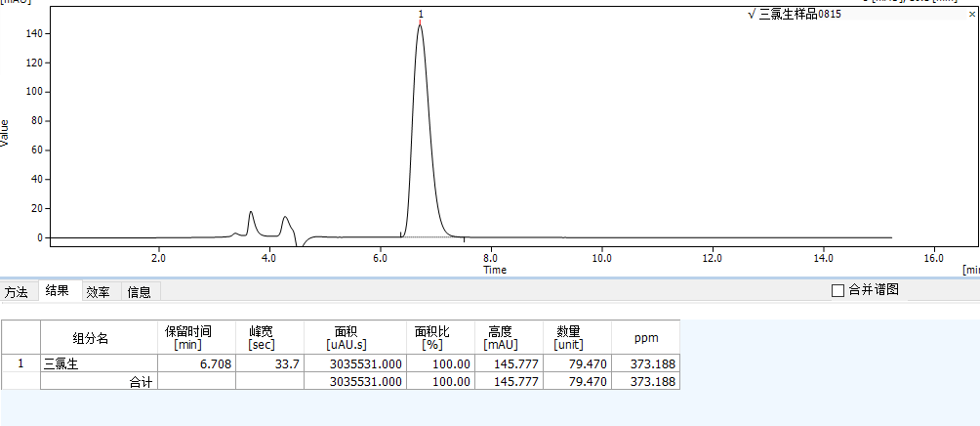
Task: Click the 面积 [uAU.s] column header
Action: click(347, 338)
